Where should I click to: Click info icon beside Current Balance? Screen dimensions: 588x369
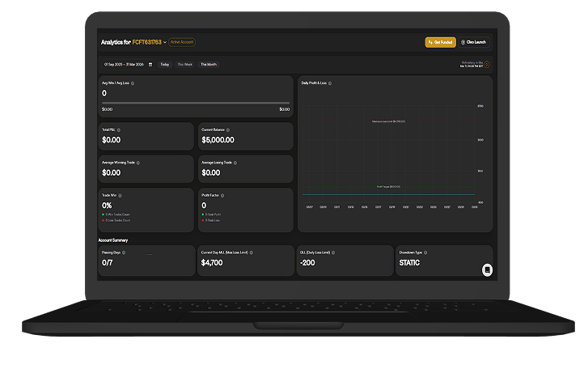[x=230, y=129]
